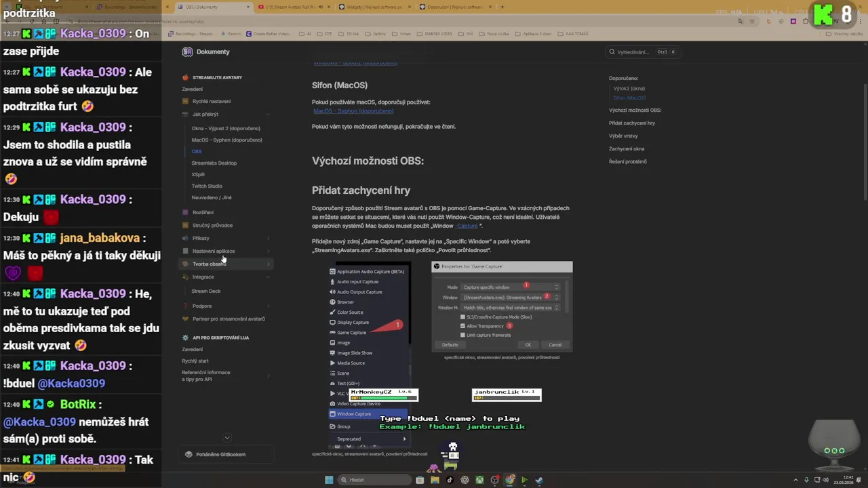The image size is (868, 488).
Task: Open the OBS source menu screenshot image
Action: [371, 354]
